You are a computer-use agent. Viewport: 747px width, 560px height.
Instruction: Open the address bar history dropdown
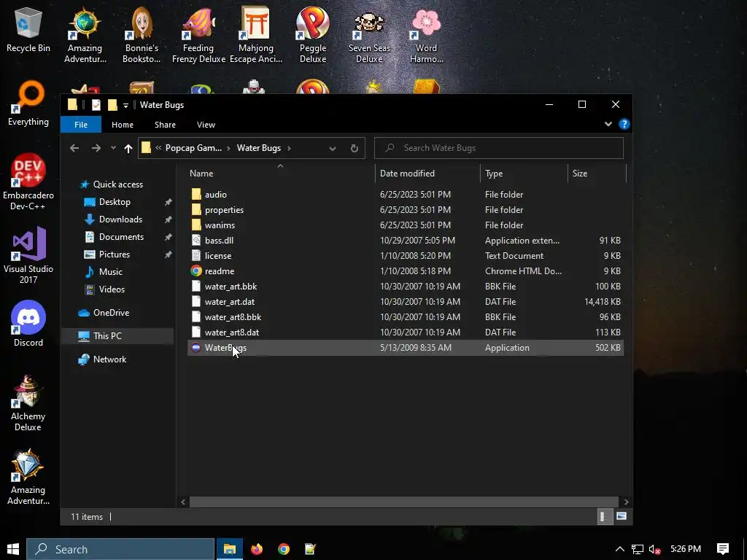(333, 148)
